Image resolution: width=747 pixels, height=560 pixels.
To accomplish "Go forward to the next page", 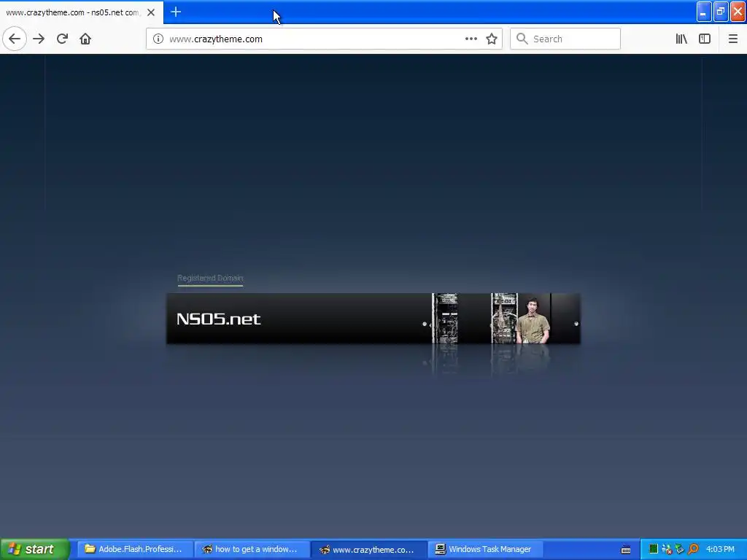I will pos(39,39).
